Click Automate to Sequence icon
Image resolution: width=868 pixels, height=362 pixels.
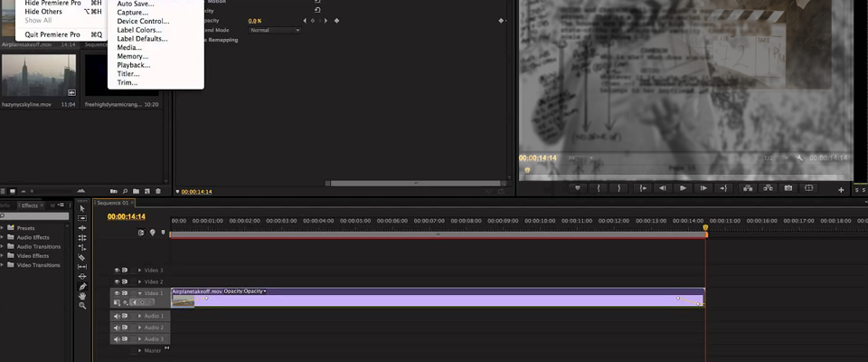tap(114, 191)
